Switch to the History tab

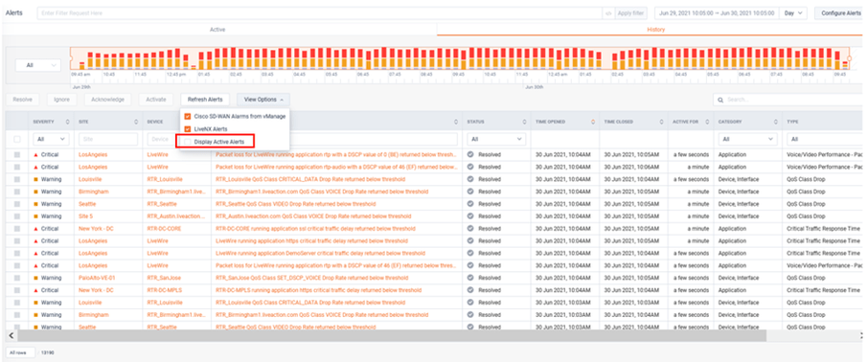click(x=656, y=30)
